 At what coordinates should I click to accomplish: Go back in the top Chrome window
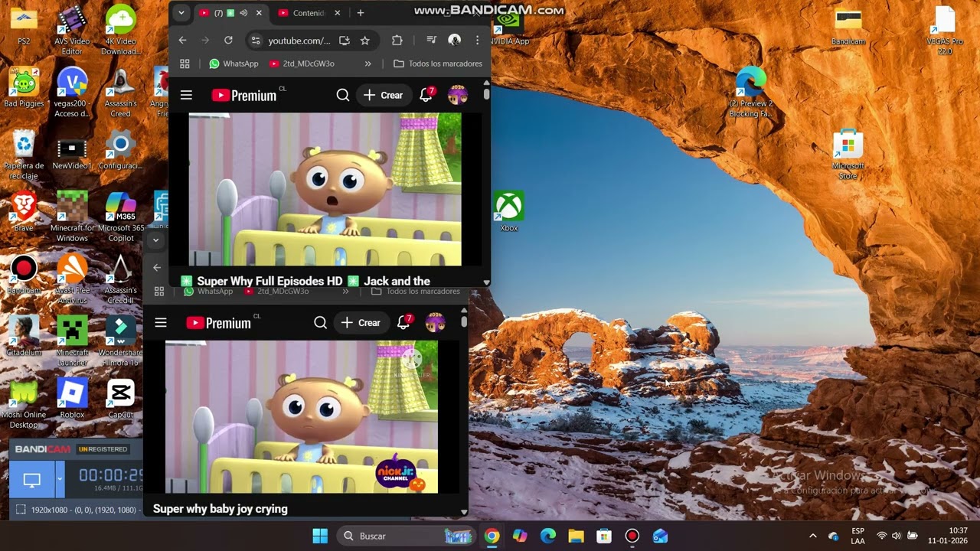182,41
